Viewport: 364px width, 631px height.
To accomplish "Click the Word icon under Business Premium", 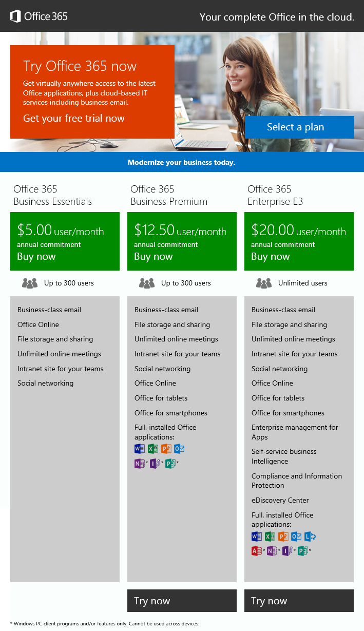I will 139,449.
